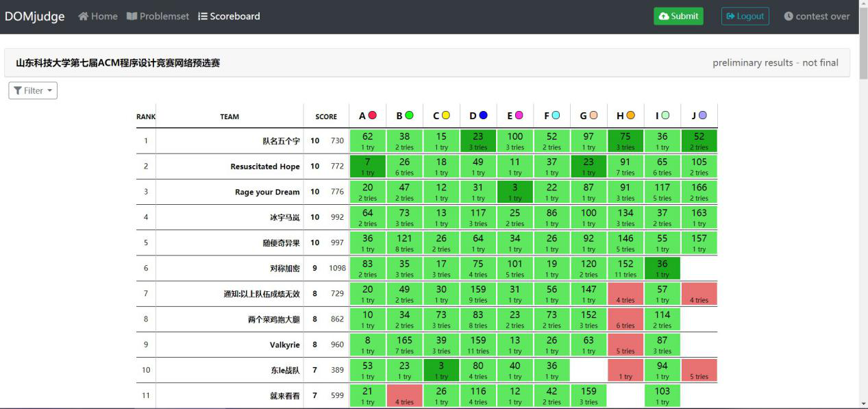Click problem D blue balloon
The height and width of the screenshot is (409, 868).
(x=483, y=116)
